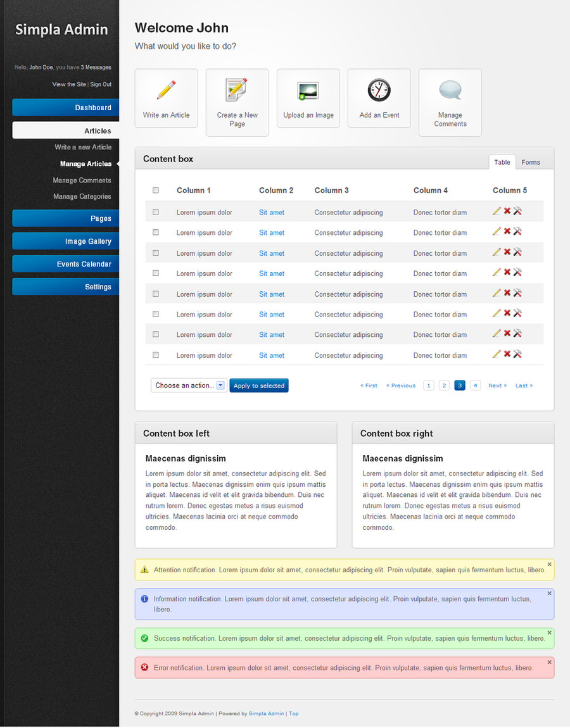Click tools meta icon in first table row
The image size is (570, 728).
click(x=517, y=211)
